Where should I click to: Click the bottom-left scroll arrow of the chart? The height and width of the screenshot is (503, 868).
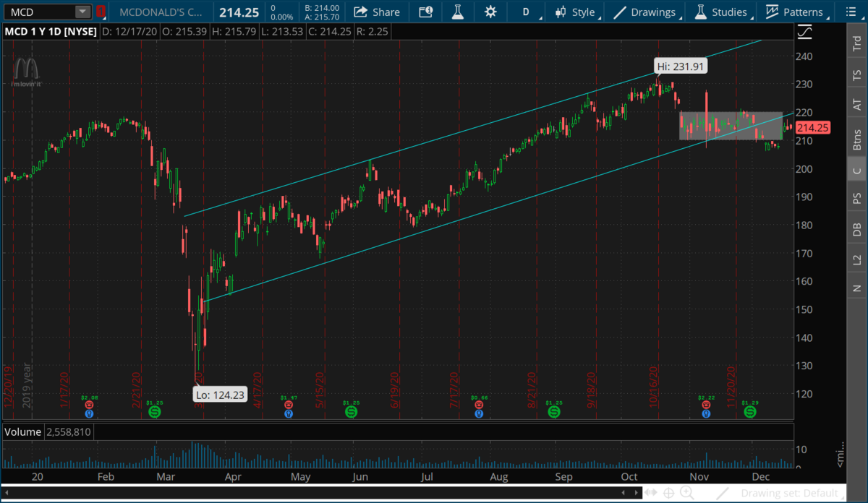(x=7, y=494)
